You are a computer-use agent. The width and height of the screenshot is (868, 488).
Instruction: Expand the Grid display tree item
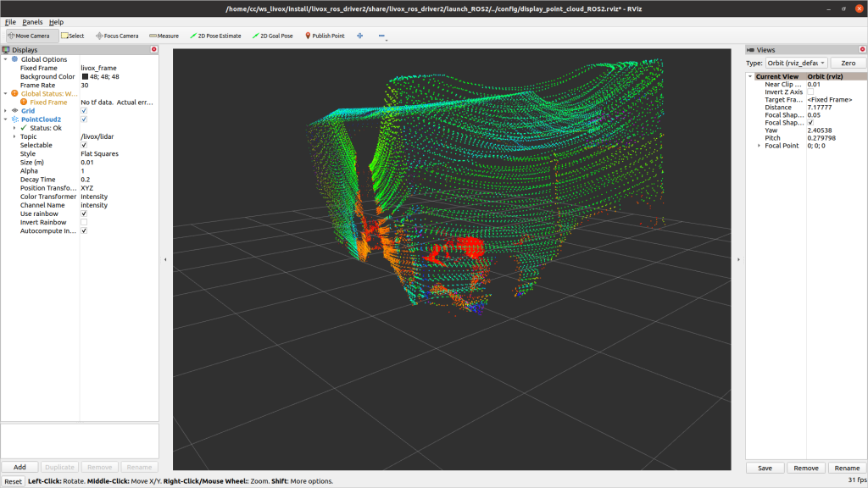[x=6, y=111]
